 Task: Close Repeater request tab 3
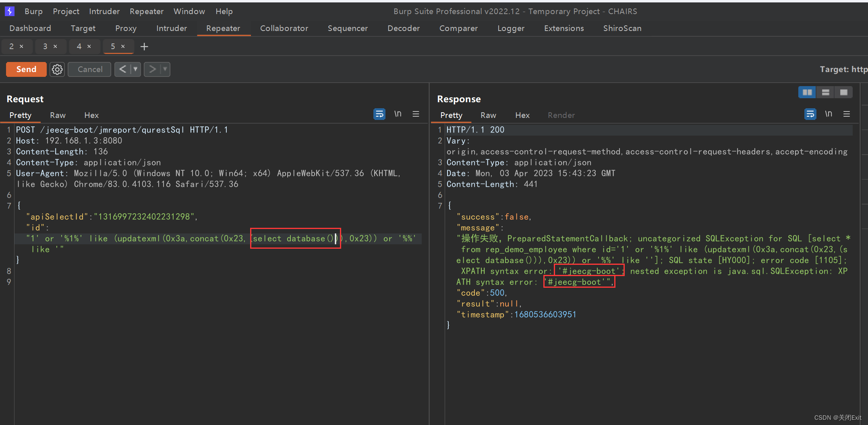click(x=55, y=46)
